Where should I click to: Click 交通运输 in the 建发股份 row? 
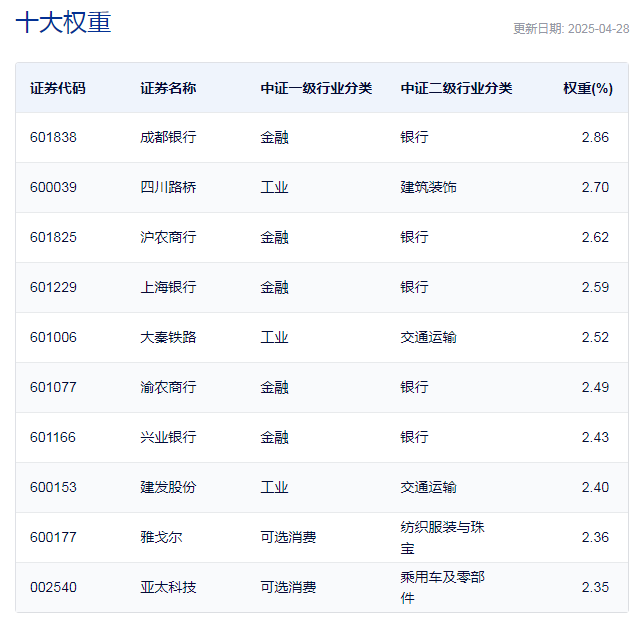(428, 487)
